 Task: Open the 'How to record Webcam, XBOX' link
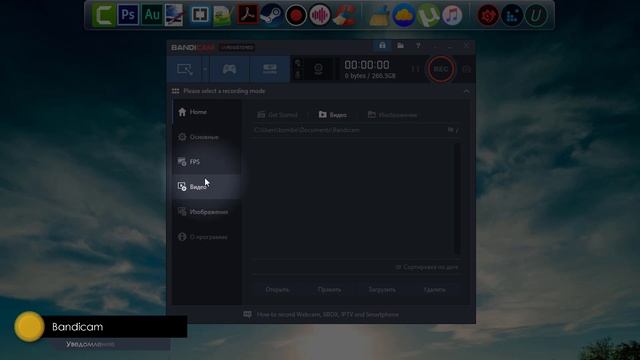tap(328, 315)
